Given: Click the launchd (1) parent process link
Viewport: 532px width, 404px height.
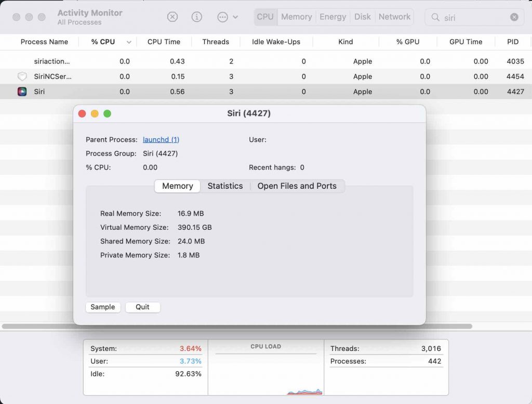Looking at the screenshot, I should pyautogui.click(x=161, y=139).
